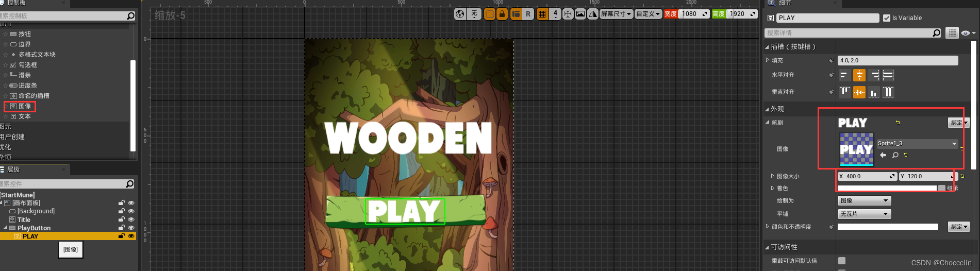The width and height of the screenshot is (980, 271).
Task: Click the color and opacity Bind button
Action: (959, 227)
